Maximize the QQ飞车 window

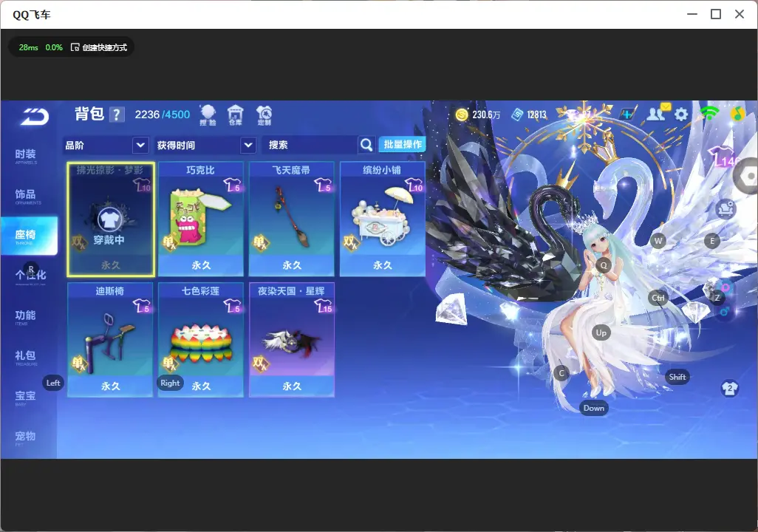click(x=716, y=14)
